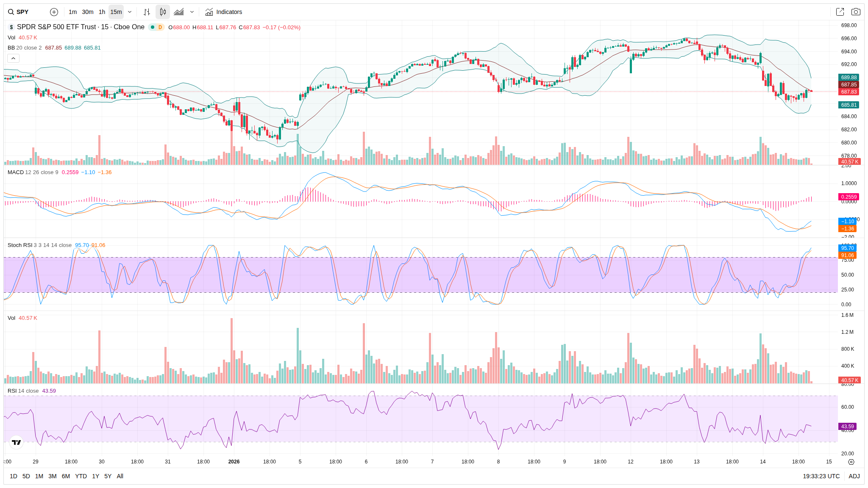Select the YTD date range tab
The width and height of the screenshot is (868, 488).
pos(81,476)
